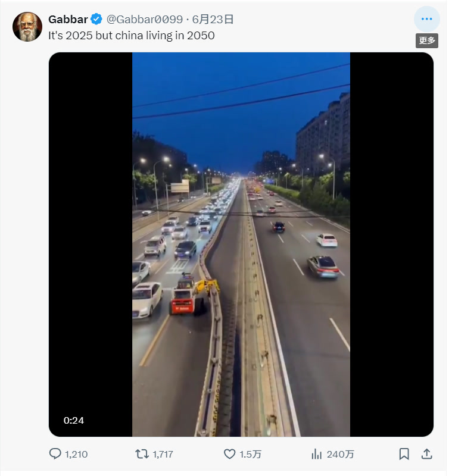This screenshot has height=476, width=452.
Task: Click the 1,717 retweets count
Action: tap(163, 454)
